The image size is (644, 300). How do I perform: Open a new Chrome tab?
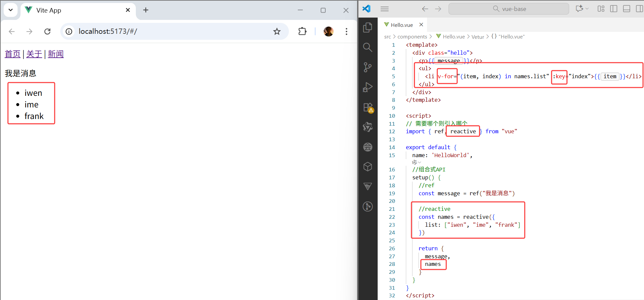146,10
